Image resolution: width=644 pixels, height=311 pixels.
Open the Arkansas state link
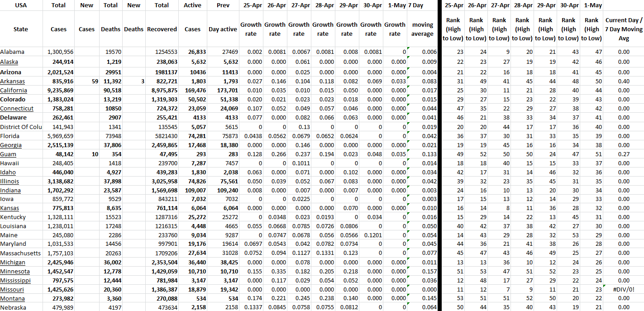click(x=12, y=81)
